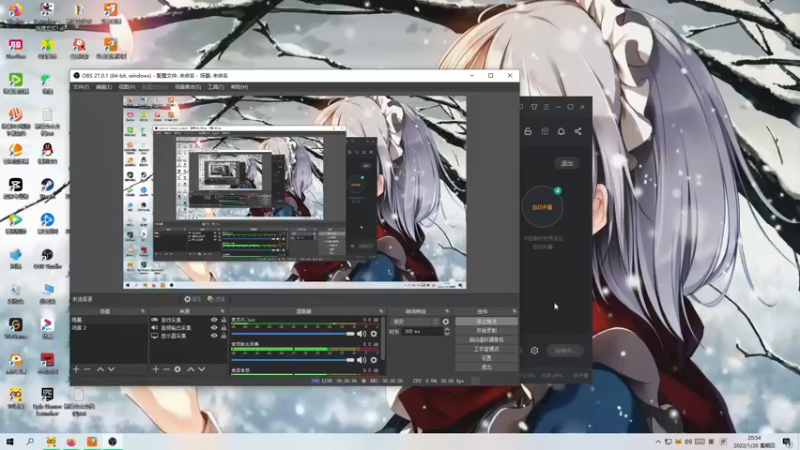The width and height of the screenshot is (800, 450).
Task: Click the 退出 button in the side window
Action: (x=567, y=163)
